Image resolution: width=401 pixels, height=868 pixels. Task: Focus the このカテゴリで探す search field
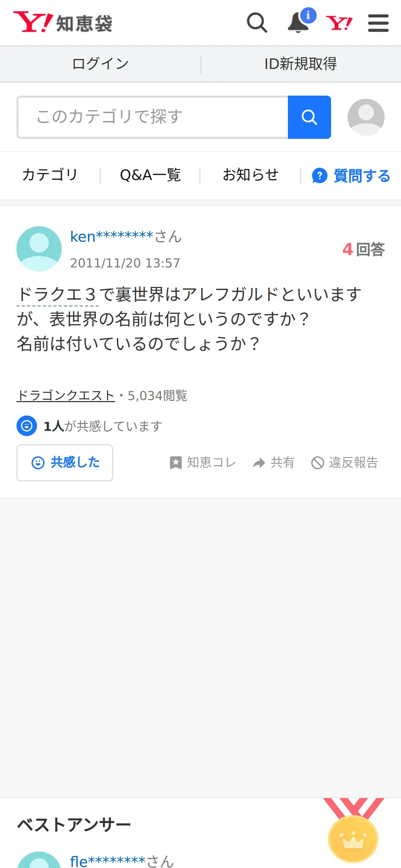click(x=153, y=117)
